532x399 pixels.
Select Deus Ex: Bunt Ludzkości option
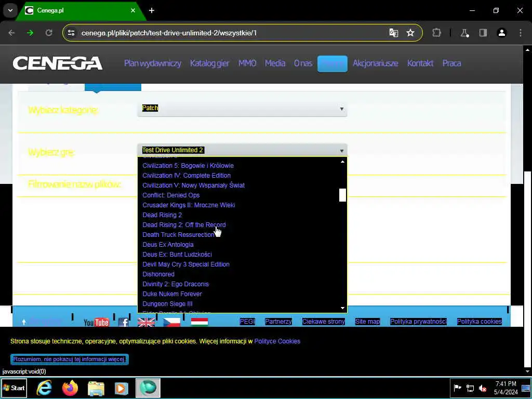(177, 255)
